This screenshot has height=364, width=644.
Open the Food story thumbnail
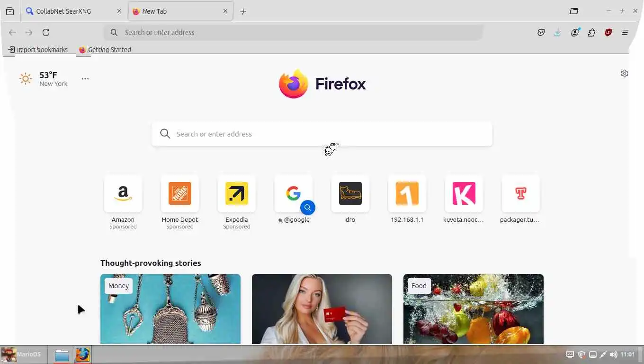coord(474,309)
